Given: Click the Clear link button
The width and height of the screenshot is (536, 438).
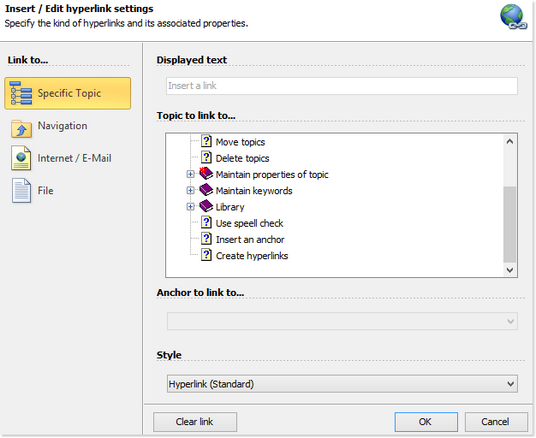Looking at the screenshot, I should tap(195, 422).
